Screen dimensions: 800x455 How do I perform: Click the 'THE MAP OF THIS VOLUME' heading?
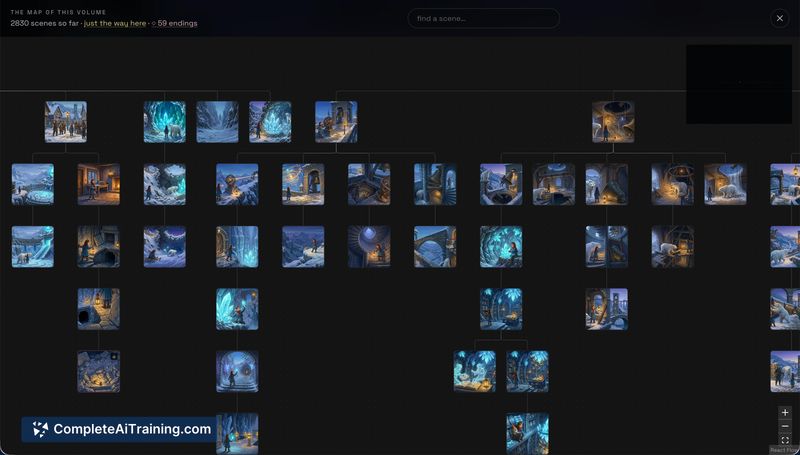click(x=58, y=12)
